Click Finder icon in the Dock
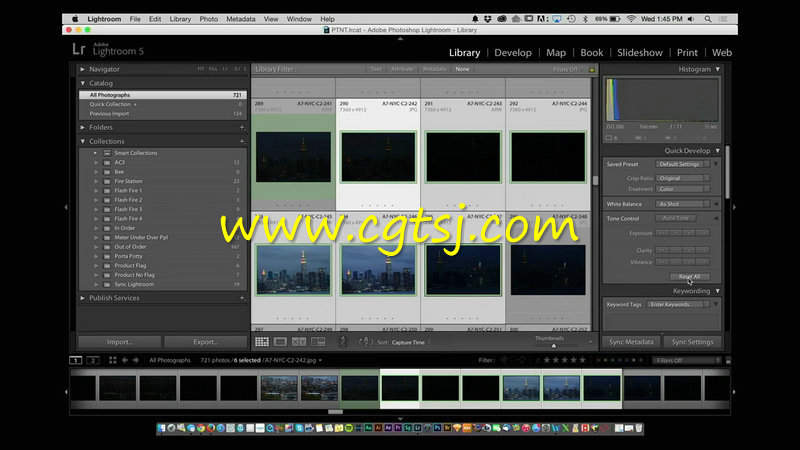Screen dimensions: 800x450 (x=161, y=428)
